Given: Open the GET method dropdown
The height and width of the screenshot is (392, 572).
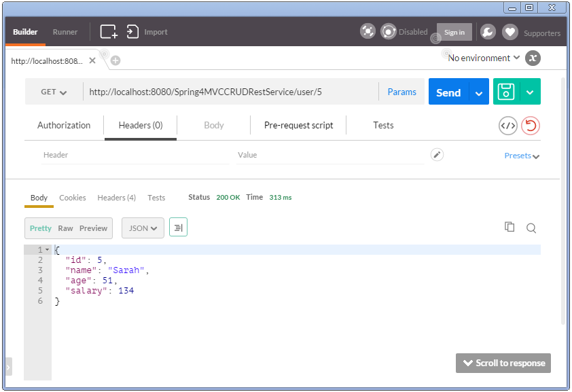Looking at the screenshot, I should tap(53, 91).
